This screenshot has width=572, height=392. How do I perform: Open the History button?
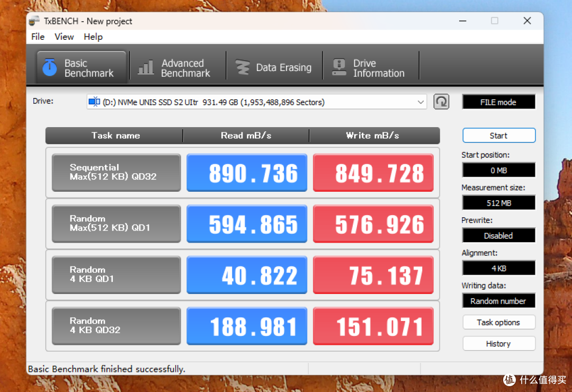pyautogui.click(x=499, y=344)
